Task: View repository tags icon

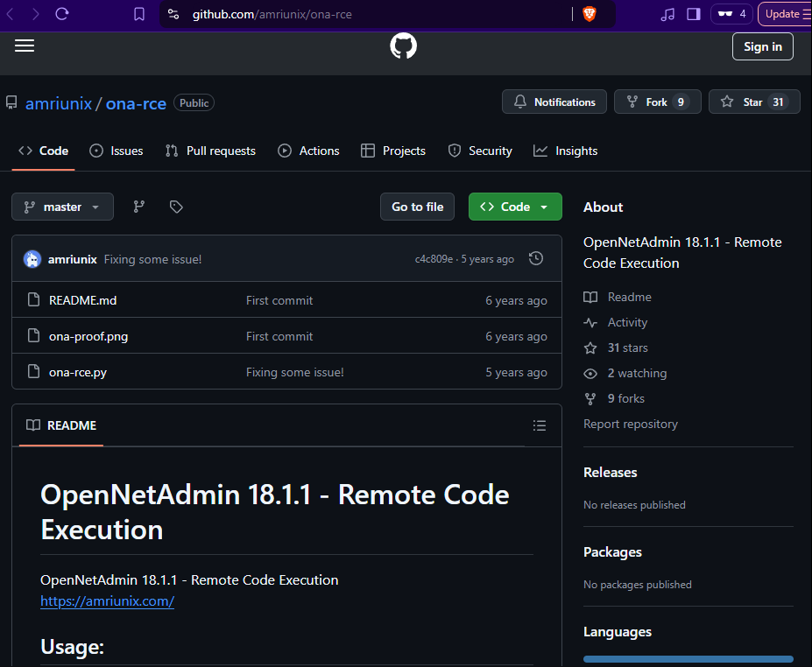Action: [x=176, y=207]
